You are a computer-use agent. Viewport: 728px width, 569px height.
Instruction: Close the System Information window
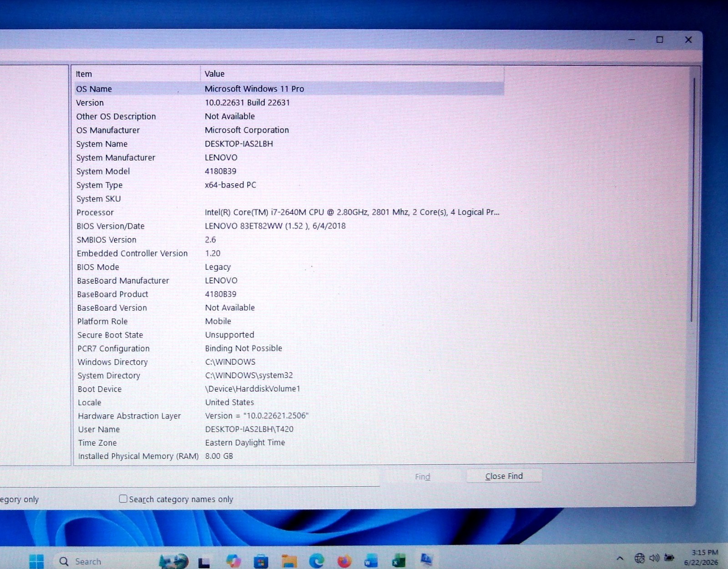click(x=688, y=40)
